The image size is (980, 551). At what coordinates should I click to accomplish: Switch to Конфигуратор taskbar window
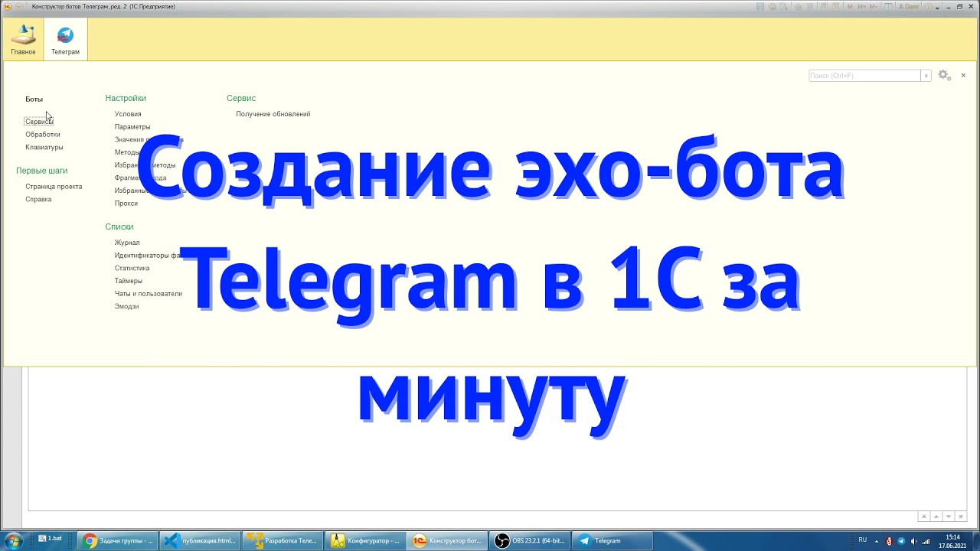pyautogui.click(x=365, y=541)
